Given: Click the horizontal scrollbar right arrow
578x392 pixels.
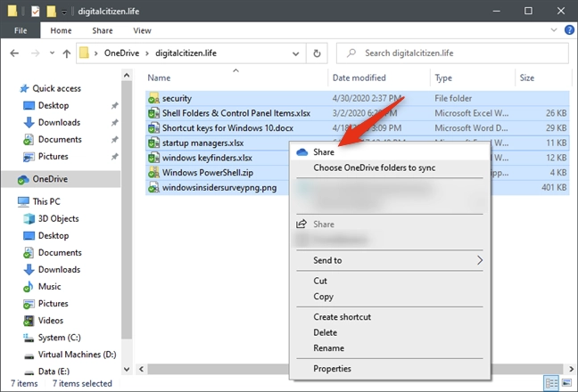Looking at the screenshot, I should tap(571, 369).
